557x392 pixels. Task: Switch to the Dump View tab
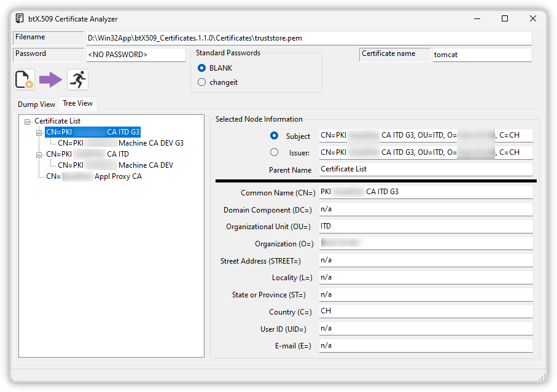(36, 104)
